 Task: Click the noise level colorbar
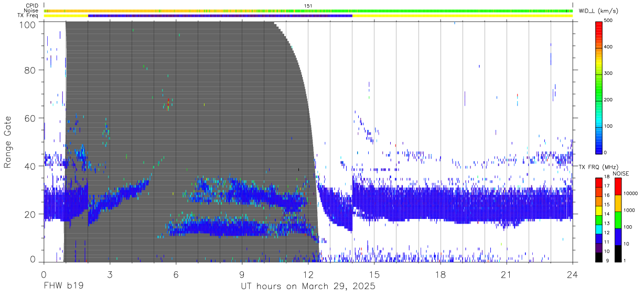point(617,220)
